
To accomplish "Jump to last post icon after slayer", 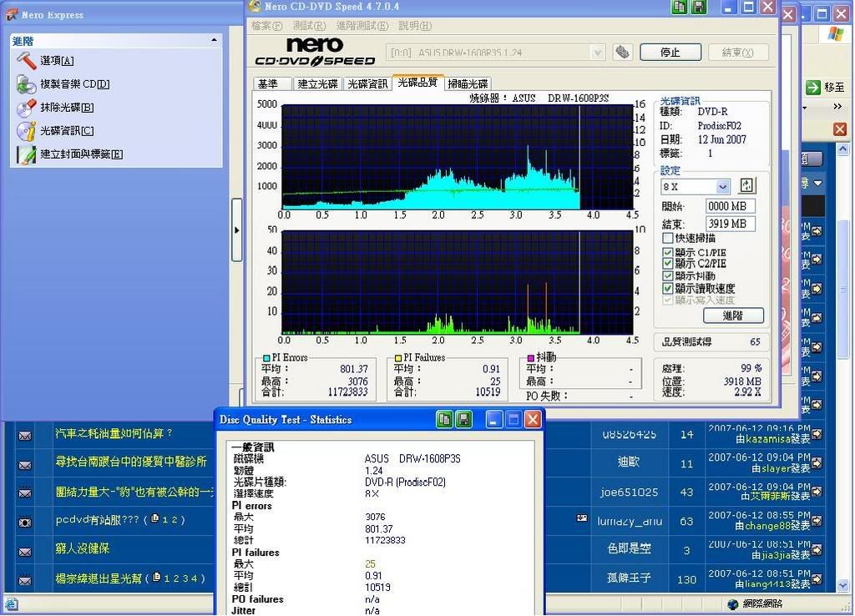I will tap(817, 462).
